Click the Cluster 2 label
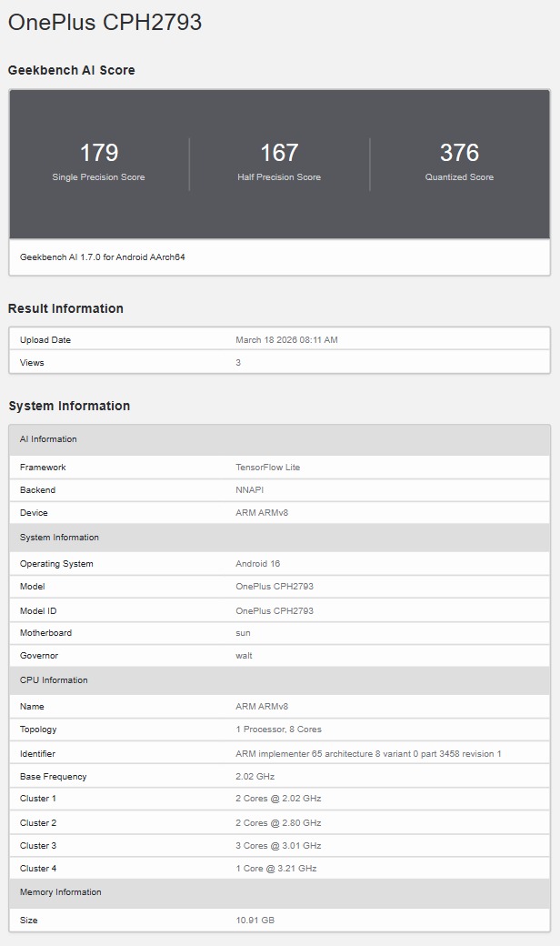The image size is (560, 946). pos(38,823)
